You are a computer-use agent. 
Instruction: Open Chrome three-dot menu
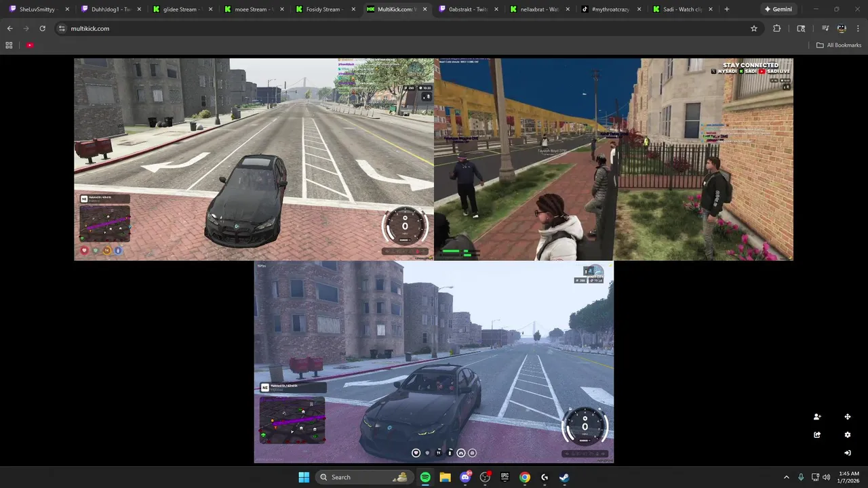click(x=858, y=28)
